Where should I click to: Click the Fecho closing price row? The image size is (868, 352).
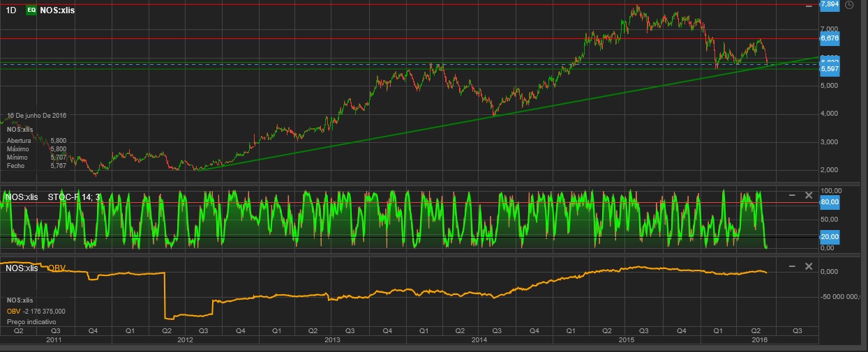tap(36, 166)
